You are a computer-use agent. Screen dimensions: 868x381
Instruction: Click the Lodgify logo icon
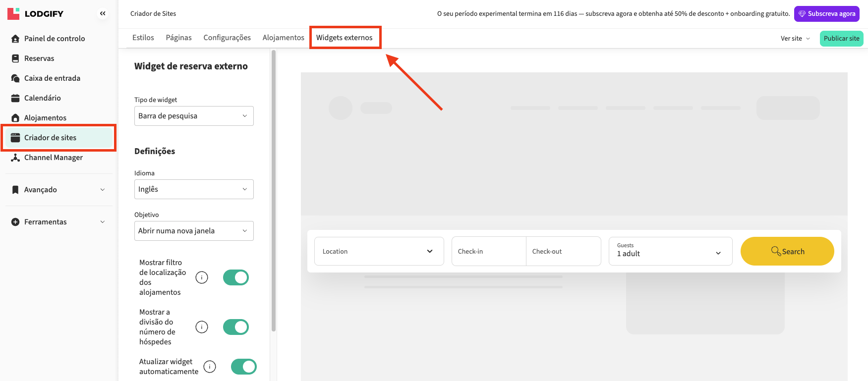click(x=13, y=13)
